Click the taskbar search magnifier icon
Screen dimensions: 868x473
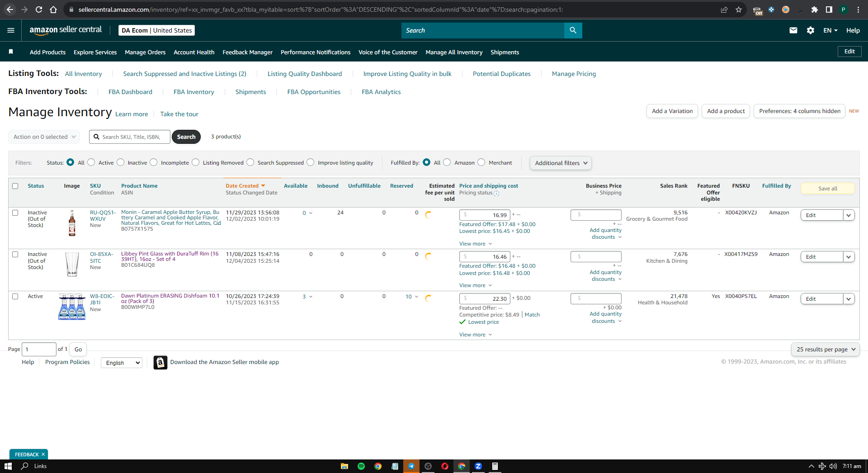(25, 466)
